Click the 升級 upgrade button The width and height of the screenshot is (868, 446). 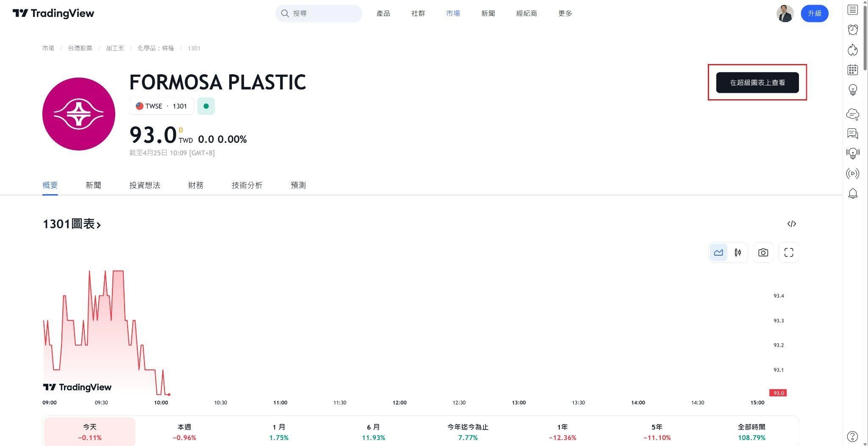point(814,14)
